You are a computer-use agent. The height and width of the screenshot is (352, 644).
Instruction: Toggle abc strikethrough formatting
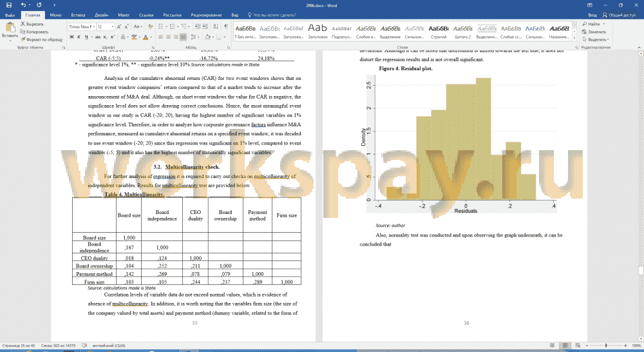click(x=98, y=37)
